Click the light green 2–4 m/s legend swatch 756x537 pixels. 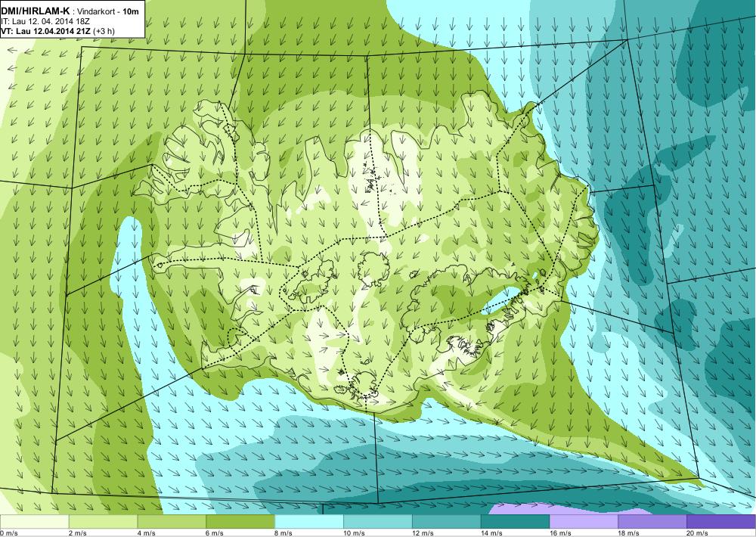[103, 522]
